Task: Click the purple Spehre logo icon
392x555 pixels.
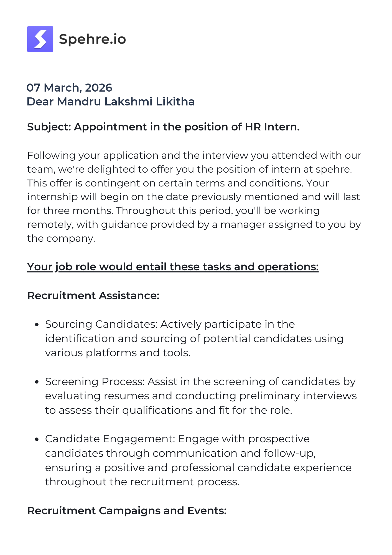Action: [40, 39]
